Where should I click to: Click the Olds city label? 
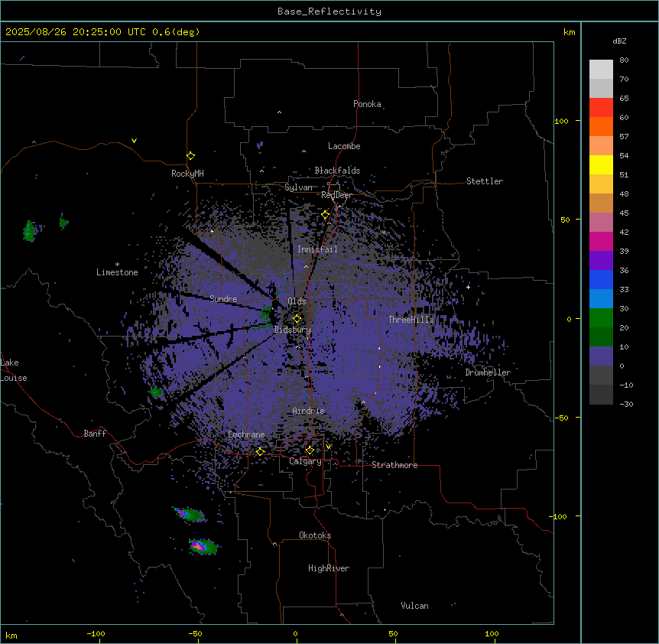point(297,301)
